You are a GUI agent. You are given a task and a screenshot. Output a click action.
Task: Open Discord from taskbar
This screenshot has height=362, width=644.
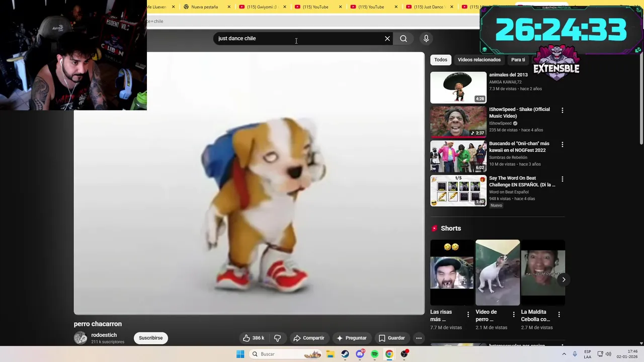point(360,354)
